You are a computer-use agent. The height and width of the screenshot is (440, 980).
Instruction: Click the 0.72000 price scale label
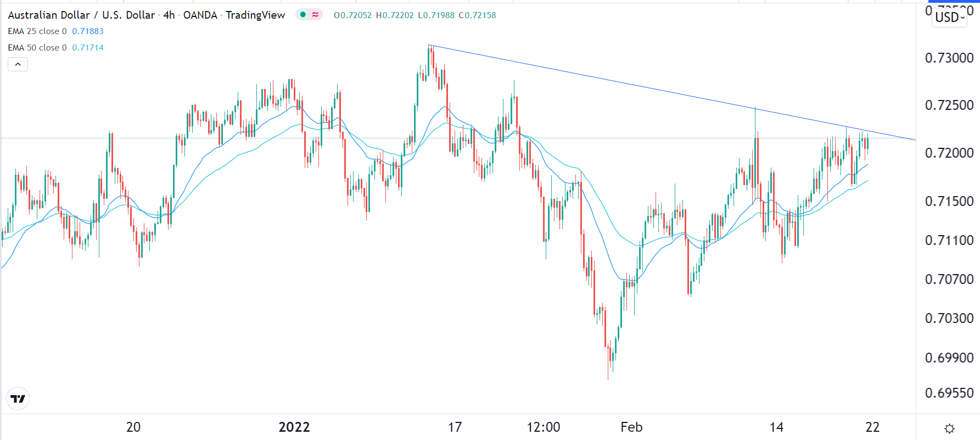point(949,153)
